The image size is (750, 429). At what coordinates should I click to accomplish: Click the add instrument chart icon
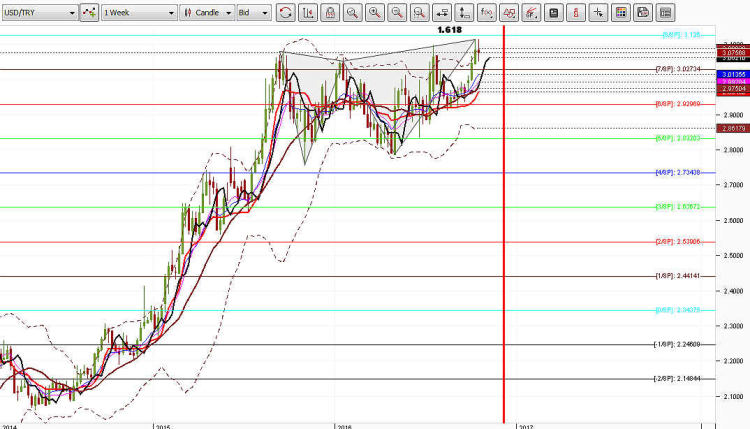point(89,12)
